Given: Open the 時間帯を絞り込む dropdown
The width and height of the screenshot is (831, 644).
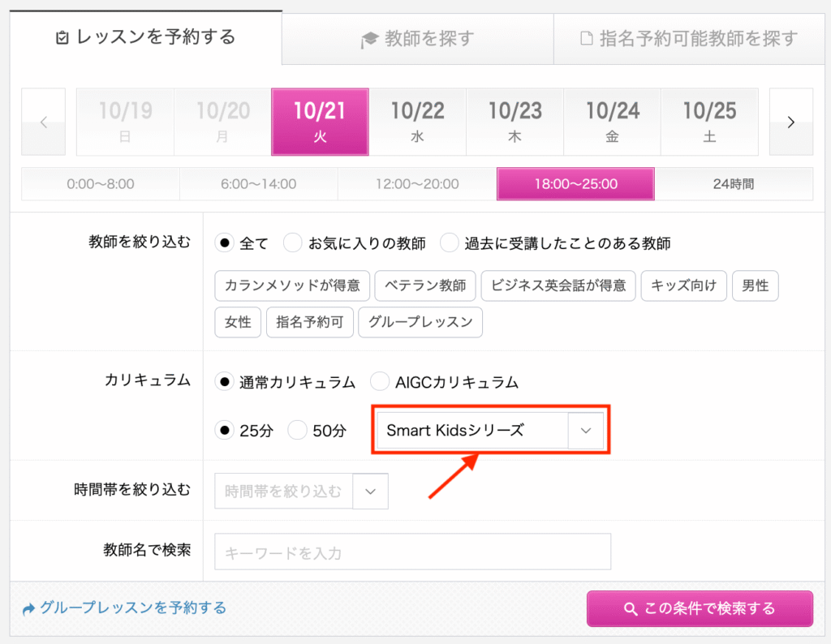Looking at the screenshot, I should pyautogui.click(x=301, y=491).
